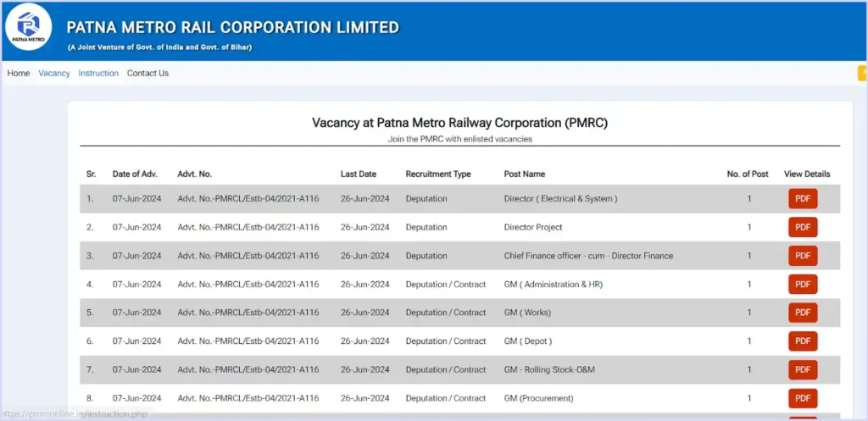868x421 pixels.
Task: Click the orange button at right edge of menu bar
Action: (862, 73)
